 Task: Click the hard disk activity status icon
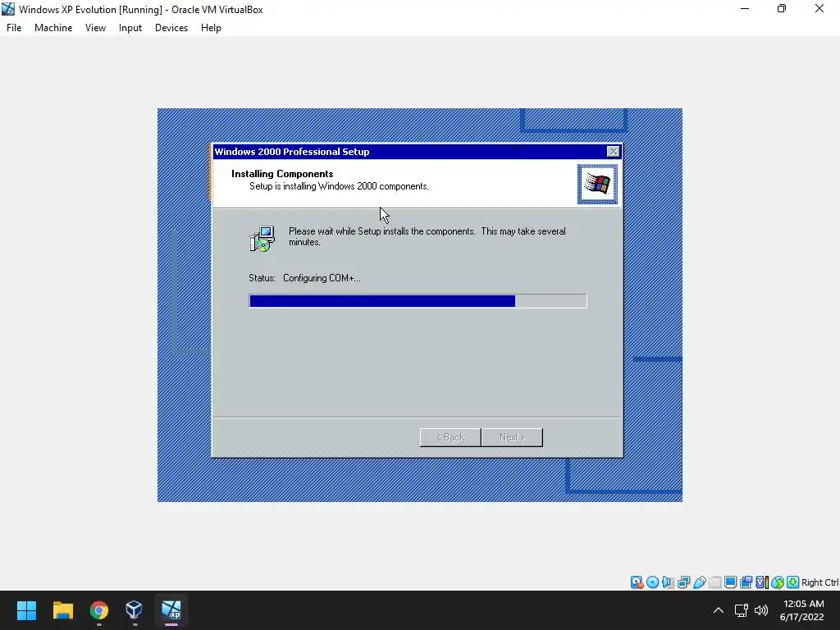[637, 582]
